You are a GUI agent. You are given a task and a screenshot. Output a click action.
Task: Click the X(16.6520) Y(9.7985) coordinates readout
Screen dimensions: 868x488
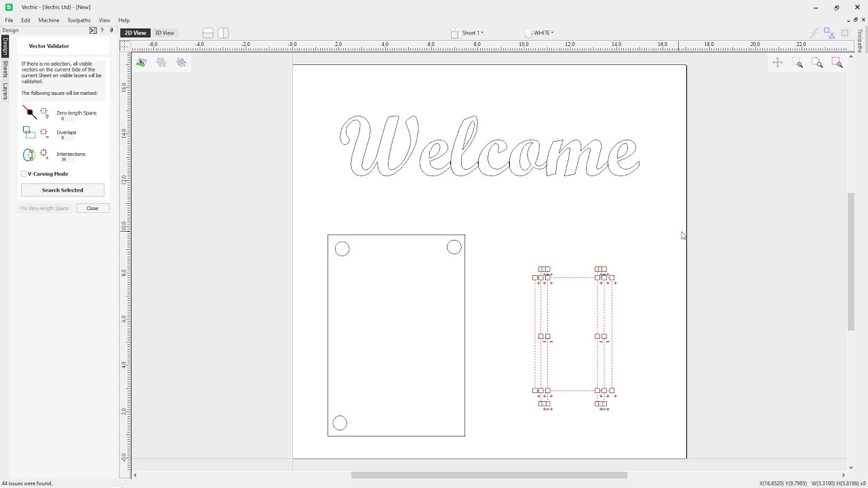click(783, 483)
